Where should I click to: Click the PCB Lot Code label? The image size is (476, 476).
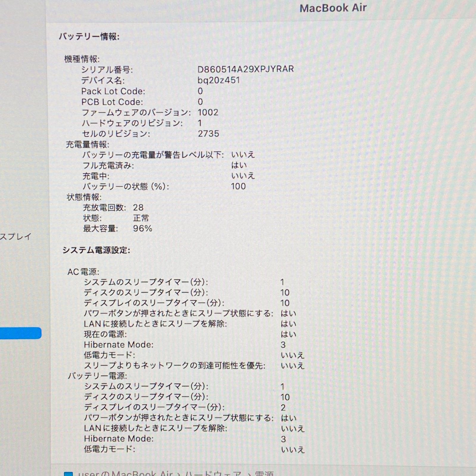click(112, 102)
